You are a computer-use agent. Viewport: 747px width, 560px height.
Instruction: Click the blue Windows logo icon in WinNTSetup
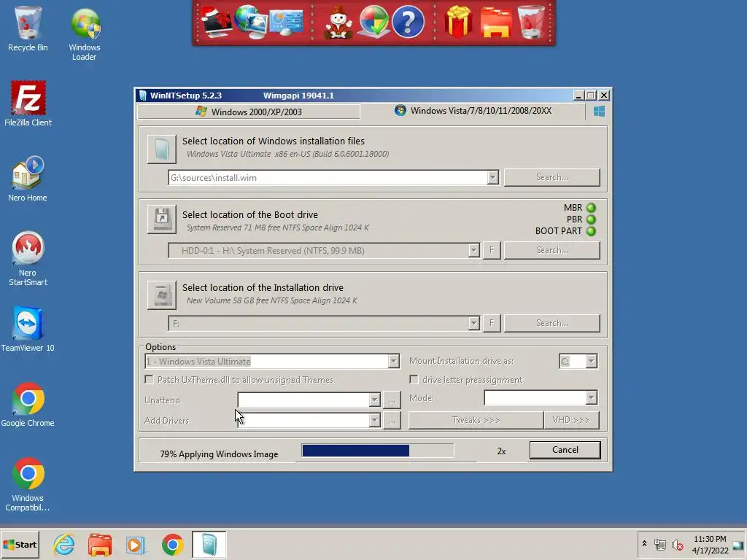[x=599, y=111]
